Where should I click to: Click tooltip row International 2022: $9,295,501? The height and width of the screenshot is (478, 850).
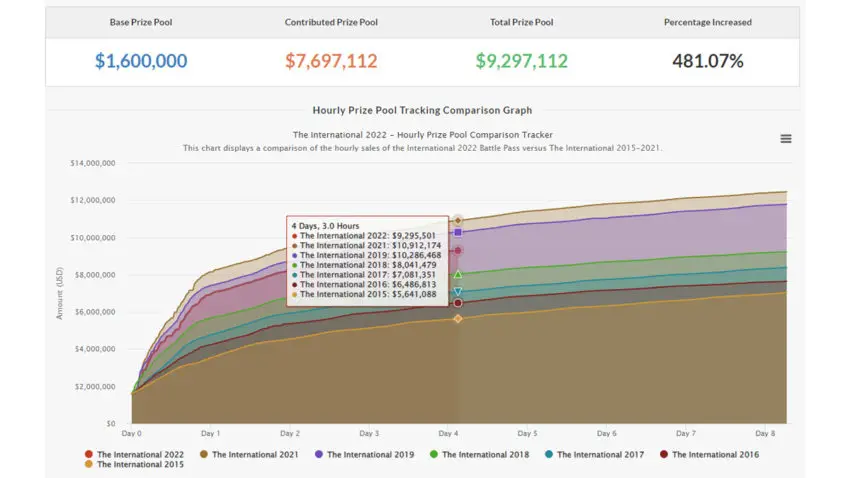point(364,236)
